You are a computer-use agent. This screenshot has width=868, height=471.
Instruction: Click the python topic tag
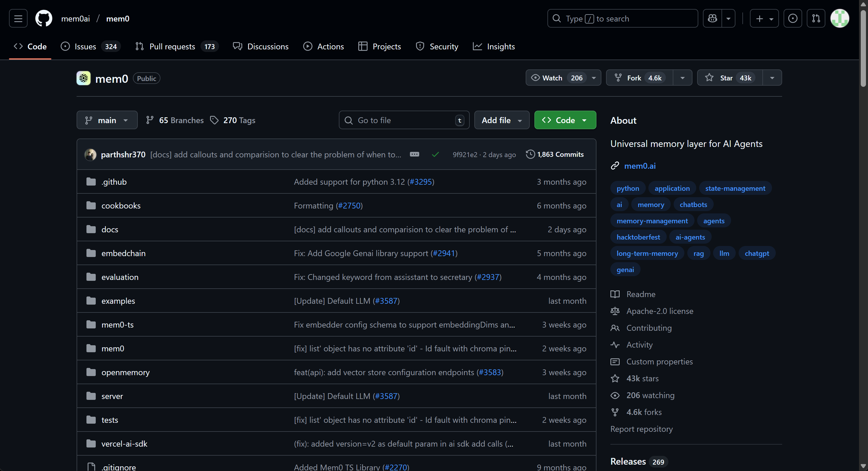628,188
